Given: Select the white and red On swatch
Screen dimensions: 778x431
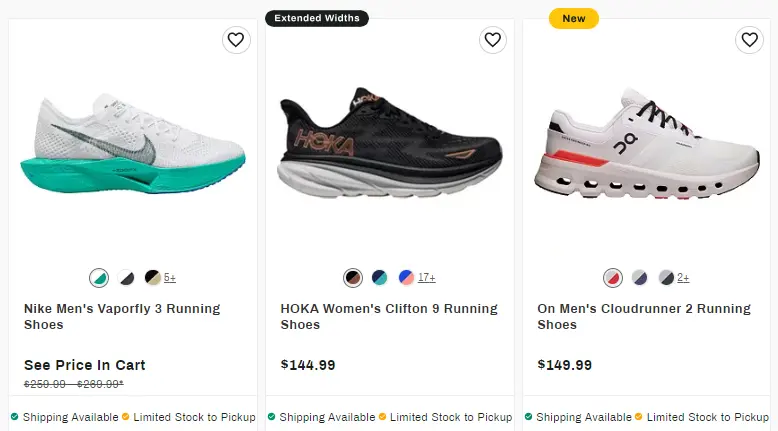Looking at the screenshot, I should [x=613, y=278].
